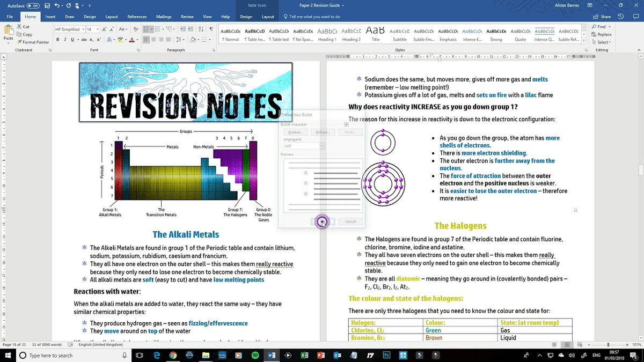Open the References ribbon tab

tap(137, 17)
